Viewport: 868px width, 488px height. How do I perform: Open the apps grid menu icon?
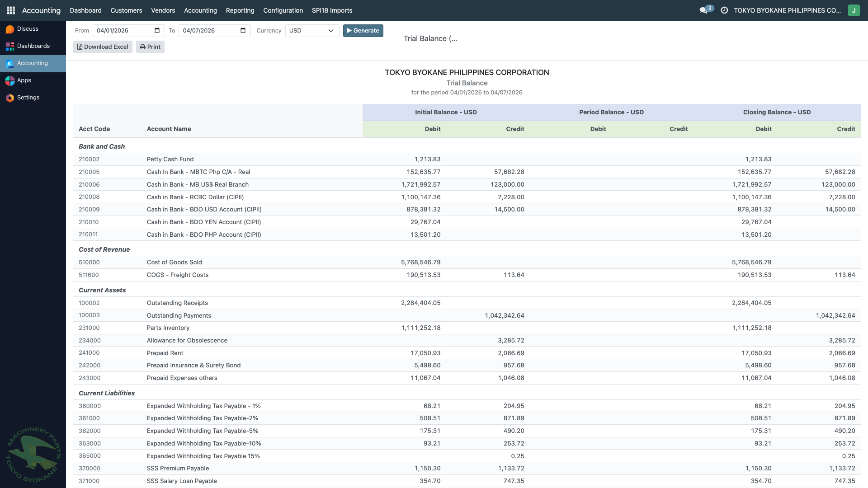pos(11,10)
